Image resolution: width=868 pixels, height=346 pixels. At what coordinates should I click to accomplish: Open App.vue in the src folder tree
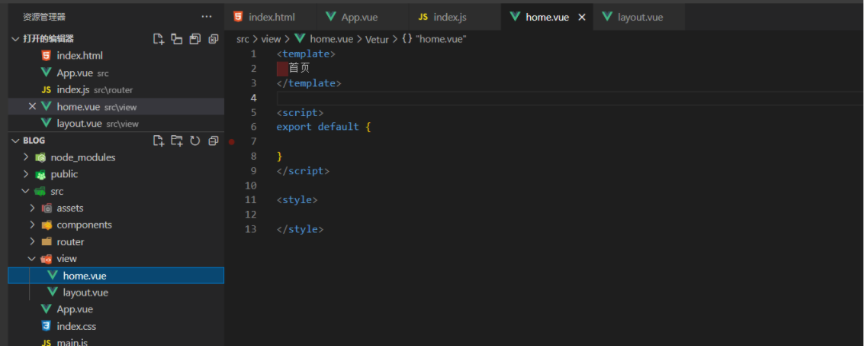[116, 309]
